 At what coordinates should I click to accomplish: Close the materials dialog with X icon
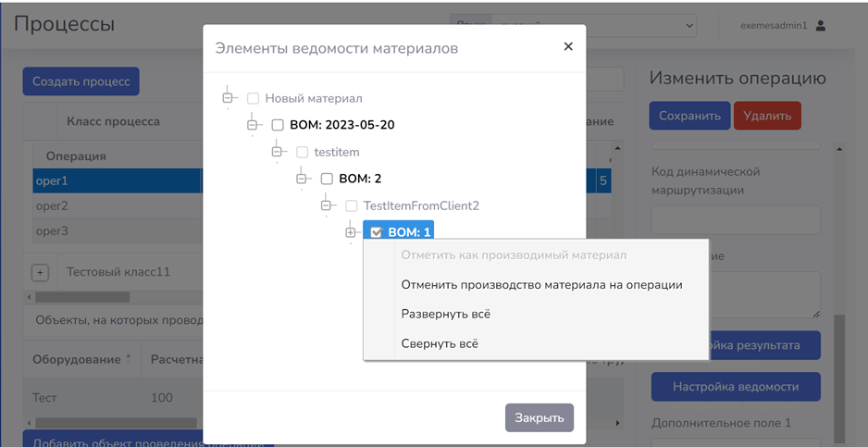click(568, 46)
